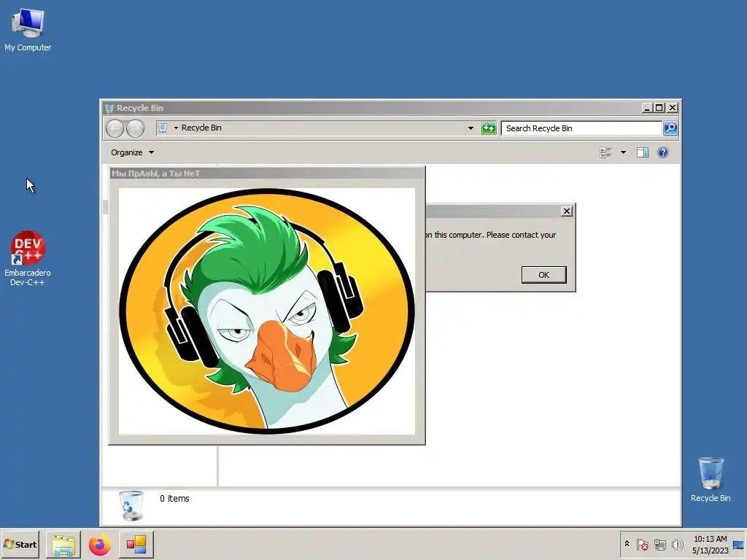Image resolution: width=747 pixels, height=560 pixels.
Task: Open My Computer desktop icon
Action: coord(28,29)
